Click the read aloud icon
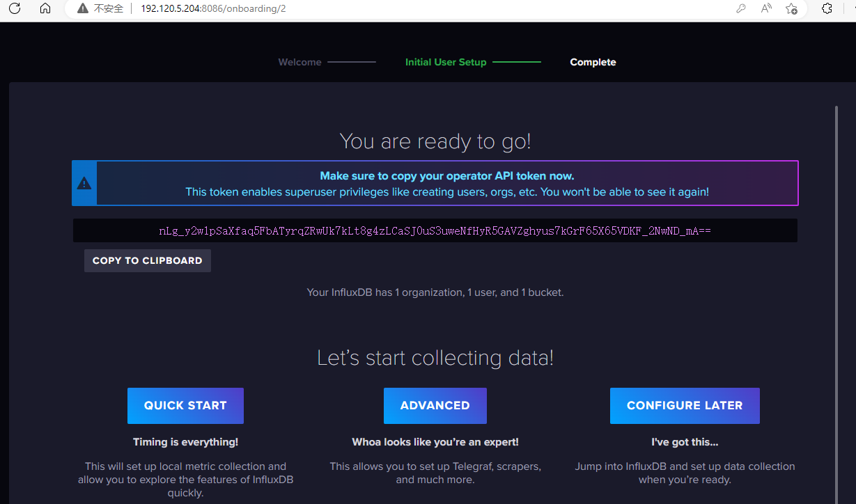The image size is (856, 504). click(766, 8)
